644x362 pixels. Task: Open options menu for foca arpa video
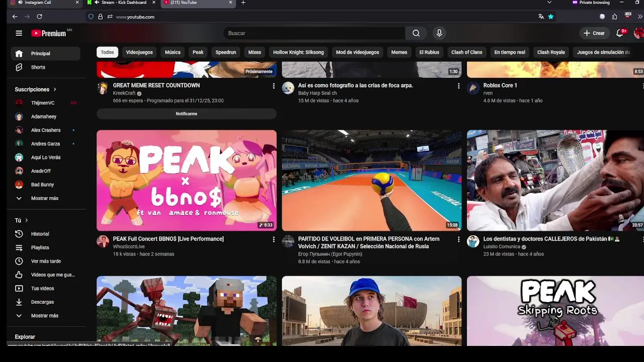click(458, 86)
